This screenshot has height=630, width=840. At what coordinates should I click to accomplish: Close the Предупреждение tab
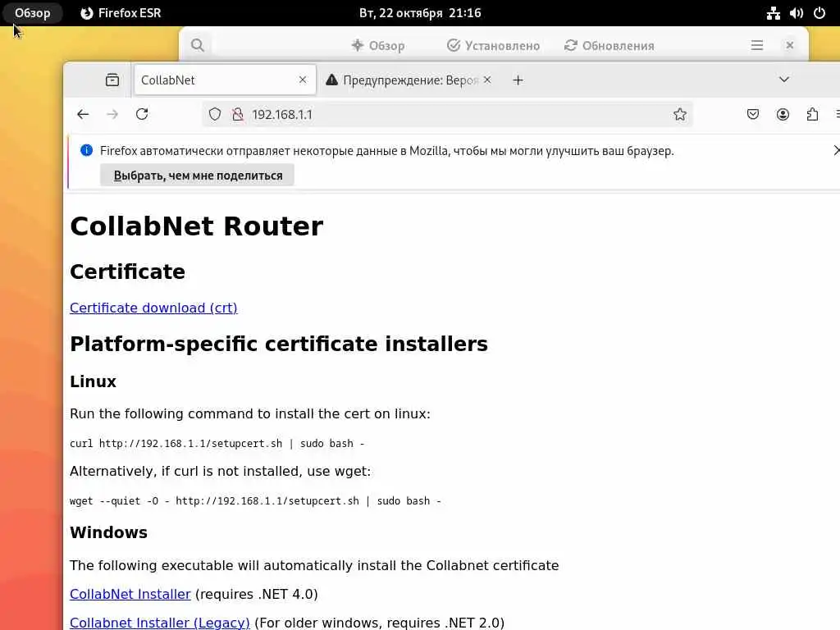[x=487, y=80]
